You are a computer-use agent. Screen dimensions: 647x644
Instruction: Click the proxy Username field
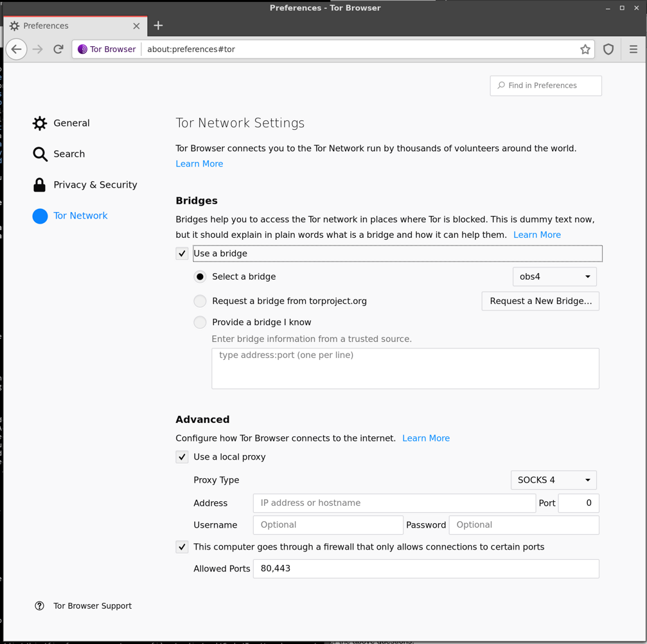click(x=328, y=525)
